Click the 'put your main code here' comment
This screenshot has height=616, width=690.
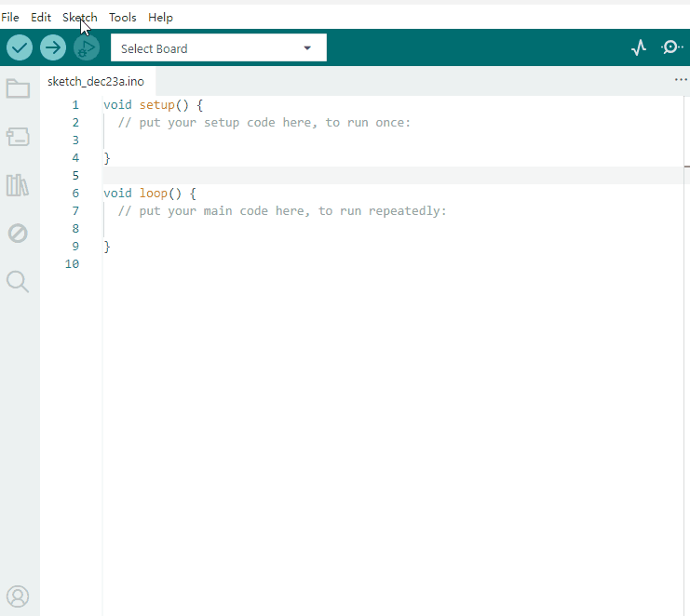282,211
